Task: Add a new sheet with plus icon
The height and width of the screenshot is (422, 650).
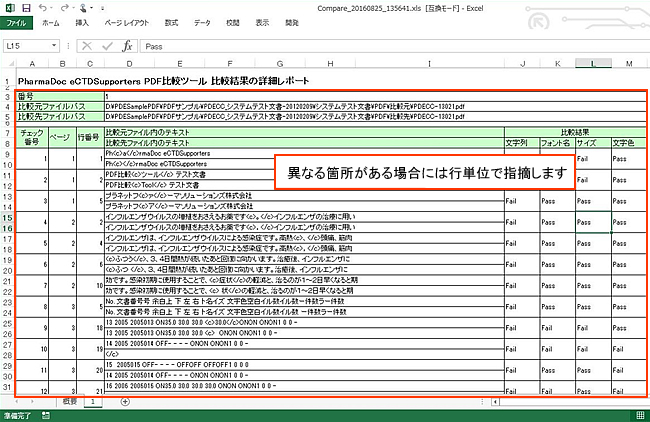Action: [125, 400]
